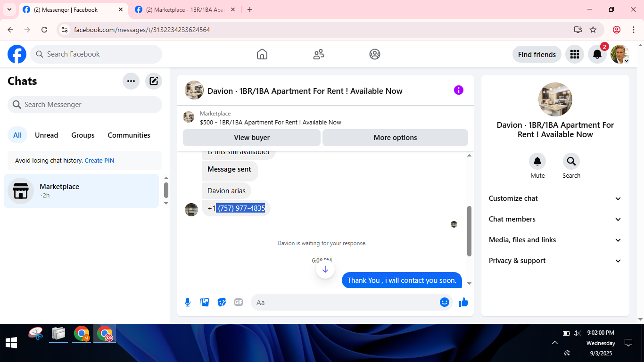Screen dimensions: 644x362
Task: Reload the page in Chrome
Action: [x=44, y=30]
